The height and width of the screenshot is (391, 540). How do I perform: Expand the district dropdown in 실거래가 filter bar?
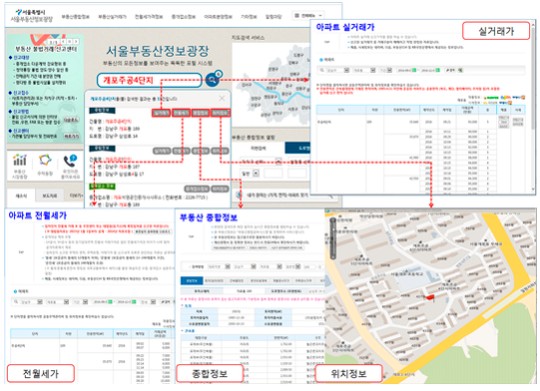[x=347, y=70]
